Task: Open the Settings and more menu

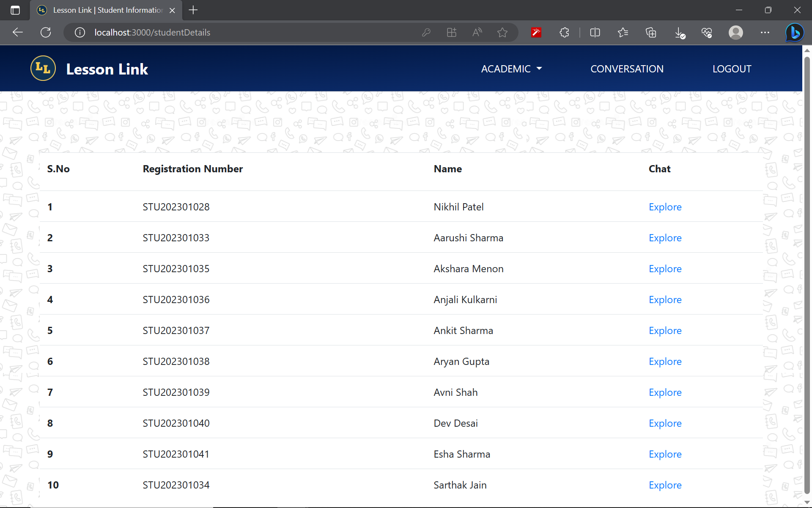Action: 765,32
